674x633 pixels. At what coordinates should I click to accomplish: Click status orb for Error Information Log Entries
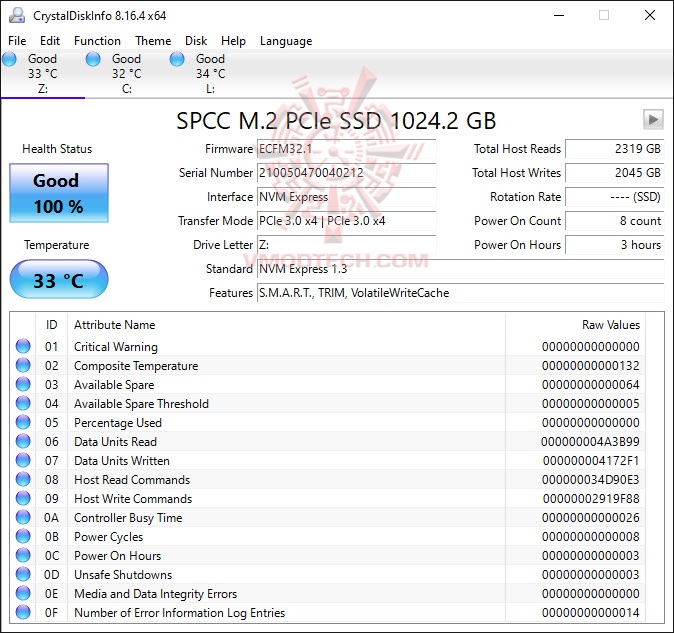pyautogui.click(x=23, y=612)
